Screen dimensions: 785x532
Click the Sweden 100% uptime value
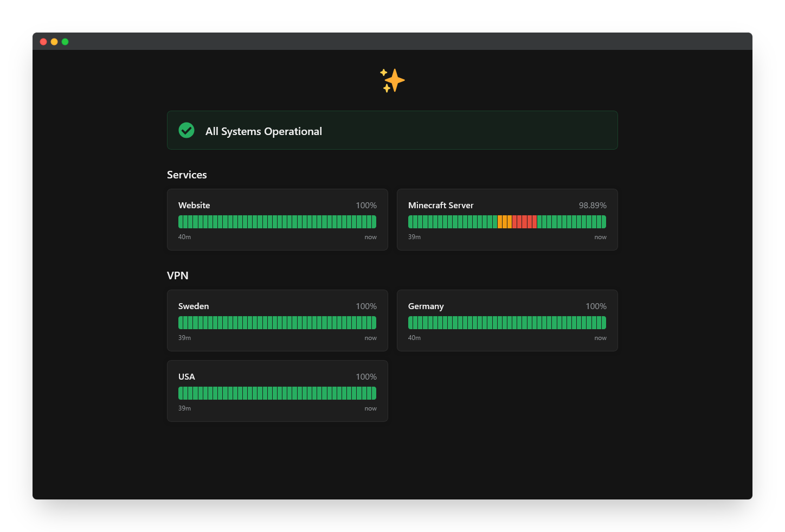366,306
